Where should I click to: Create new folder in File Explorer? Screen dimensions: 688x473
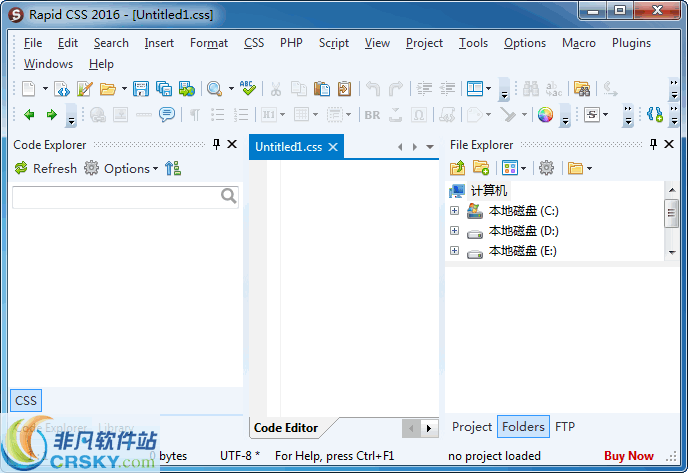click(x=481, y=168)
